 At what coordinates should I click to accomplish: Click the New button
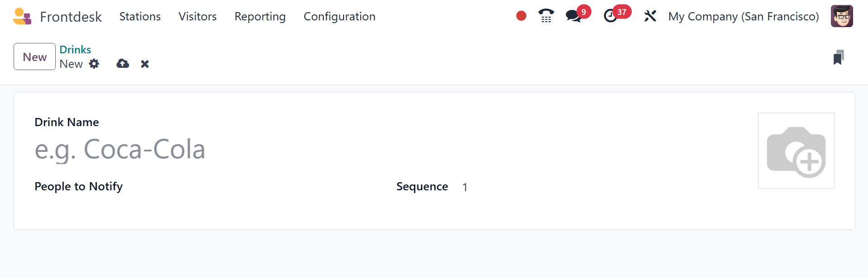click(35, 57)
